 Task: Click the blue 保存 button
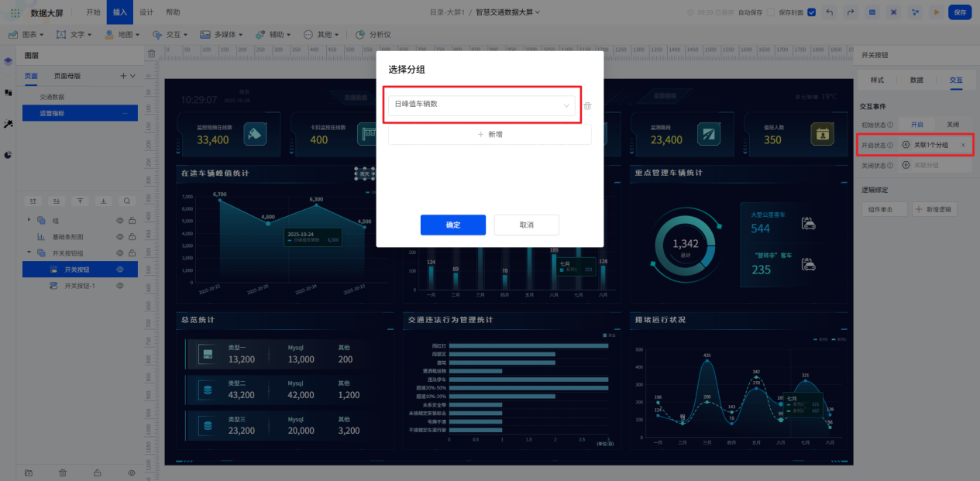(960, 12)
